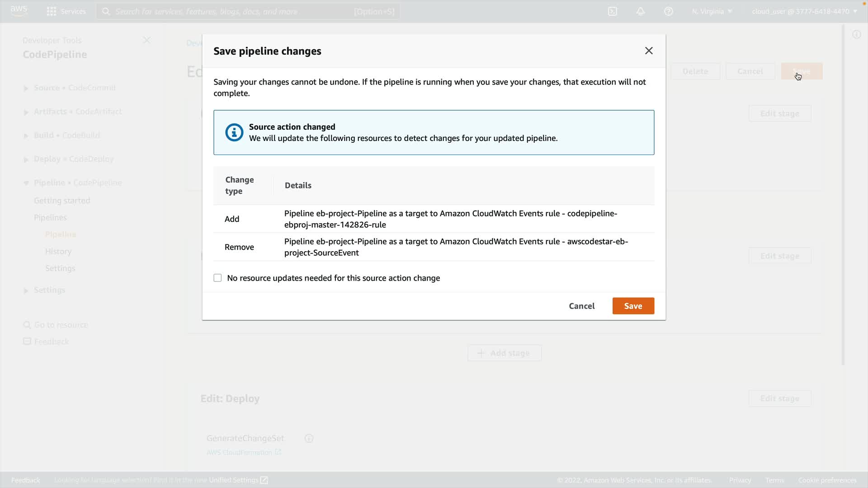Close the Save pipeline changes dialog
868x488 pixels.
649,51
